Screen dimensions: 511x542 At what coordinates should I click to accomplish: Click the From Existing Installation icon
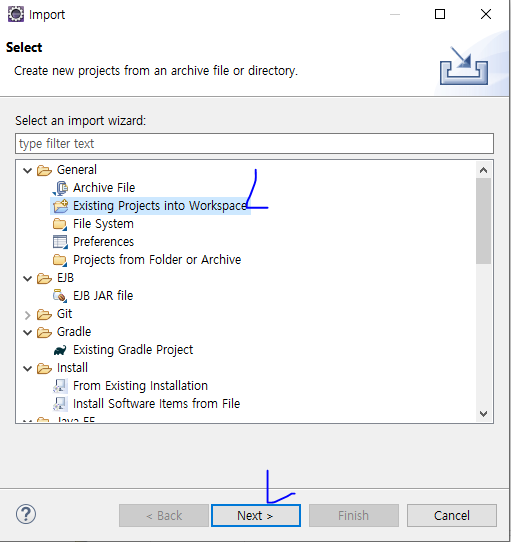point(60,386)
